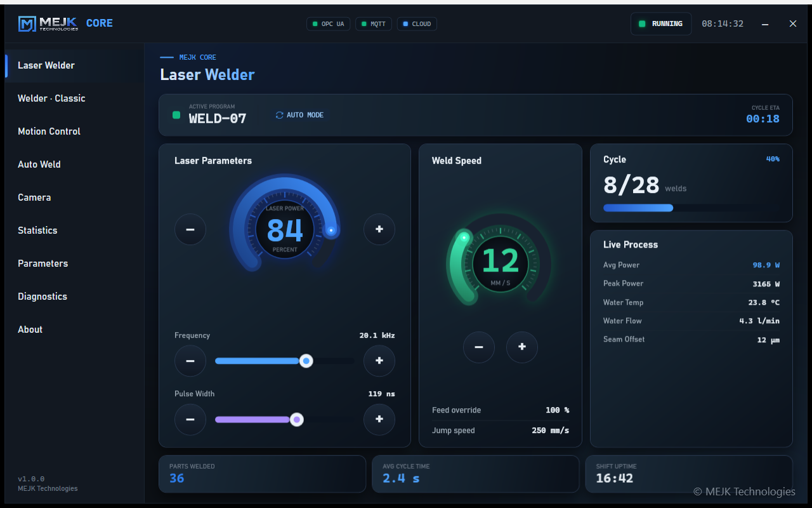Click the Shift Uptime card

(x=689, y=474)
